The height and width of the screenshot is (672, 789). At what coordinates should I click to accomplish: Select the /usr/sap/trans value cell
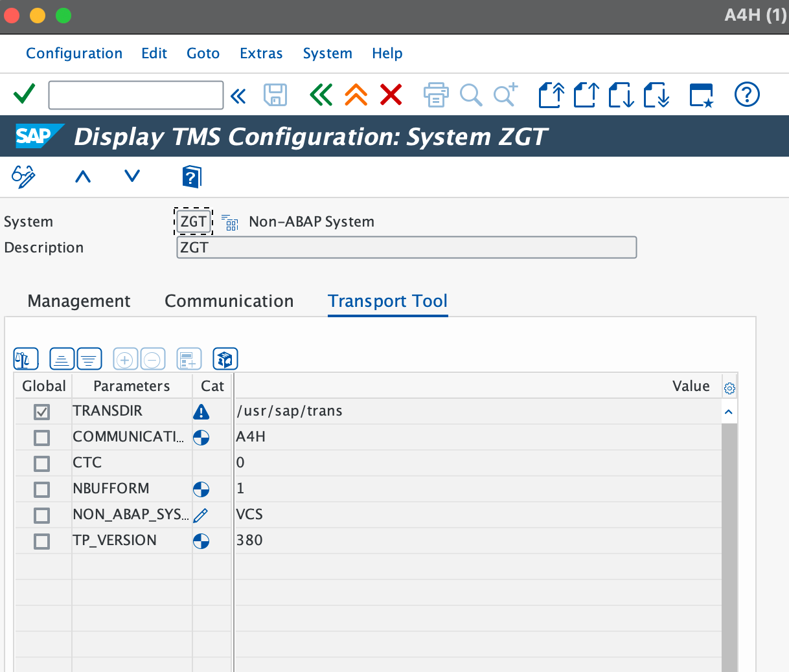pos(478,411)
